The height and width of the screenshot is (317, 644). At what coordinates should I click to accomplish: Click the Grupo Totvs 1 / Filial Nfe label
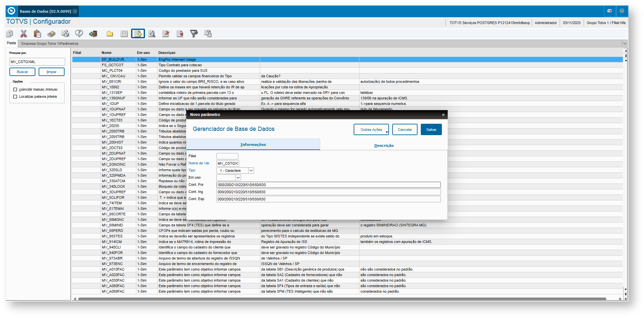(606, 23)
